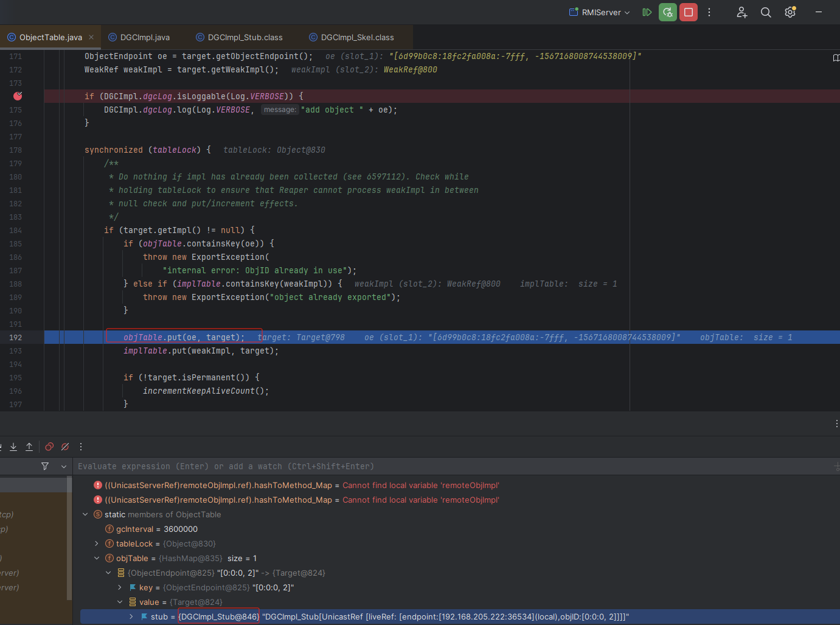
Task: Click the frames filter funnel icon
Action: click(x=45, y=466)
